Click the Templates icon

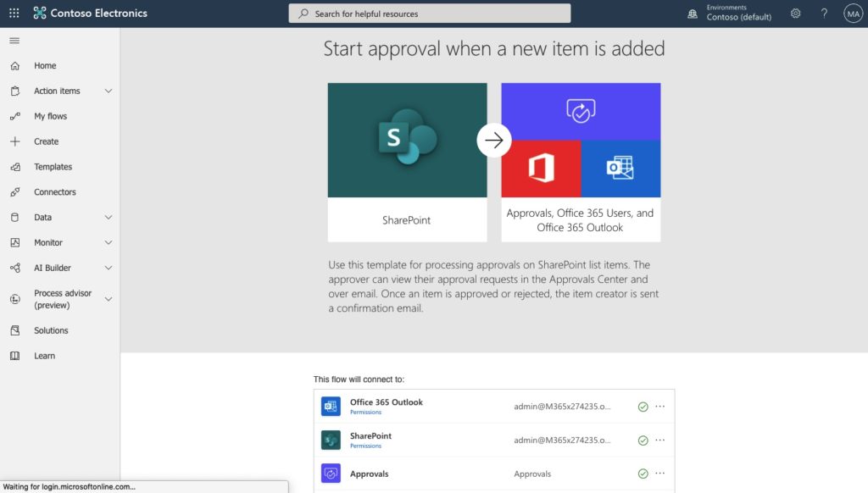15,167
